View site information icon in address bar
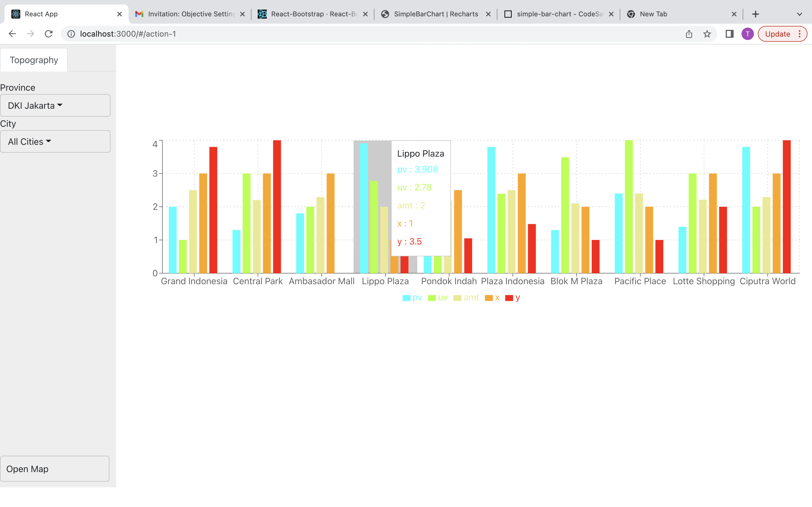The image size is (812, 507). (x=71, y=34)
